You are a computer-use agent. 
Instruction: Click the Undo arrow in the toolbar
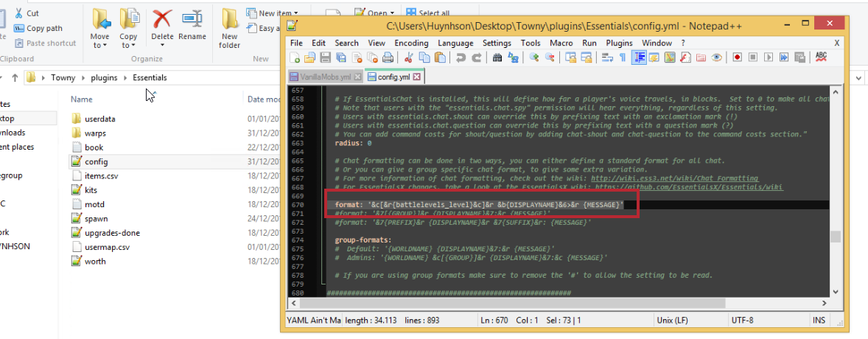click(x=461, y=57)
